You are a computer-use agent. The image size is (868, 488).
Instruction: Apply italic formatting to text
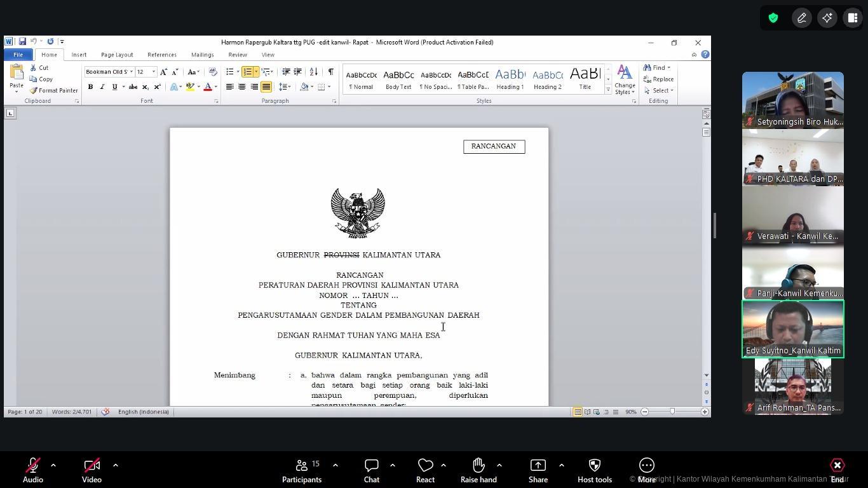102,86
